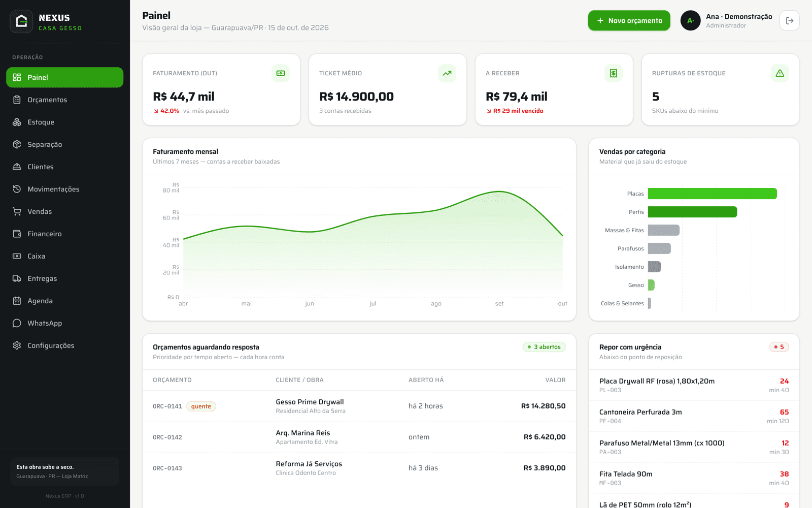This screenshot has width=812, height=508.
Task: Select client Arq. Marina Reis
Action: (303, 433)
